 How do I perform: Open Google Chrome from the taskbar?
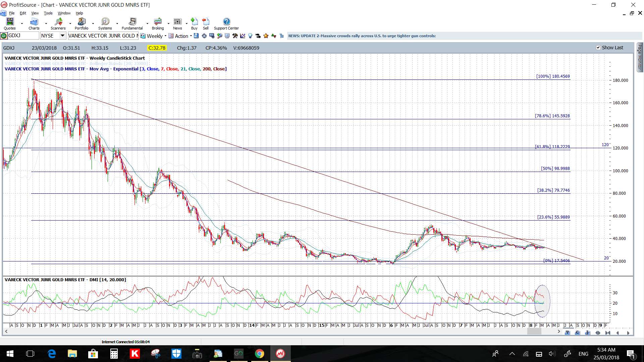(259, 354)
